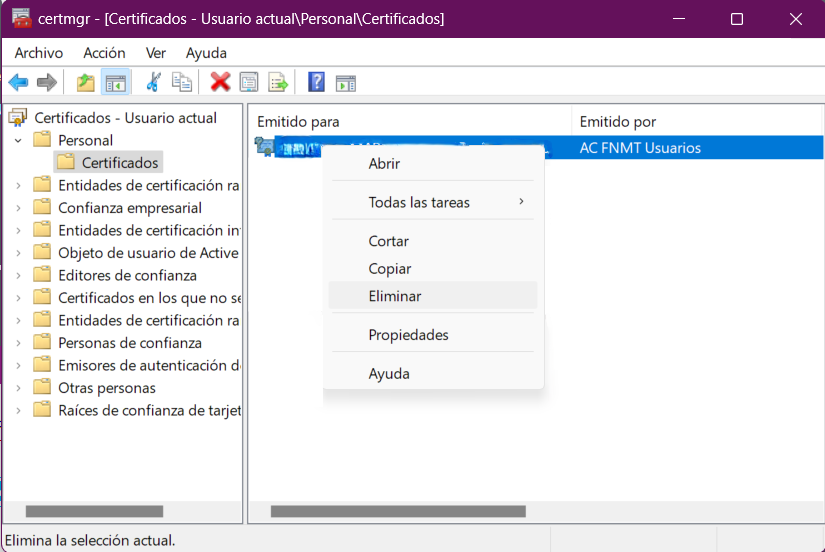Open Properties via the toolbar icon
This screenshot has height=552, width=825.
249,82
